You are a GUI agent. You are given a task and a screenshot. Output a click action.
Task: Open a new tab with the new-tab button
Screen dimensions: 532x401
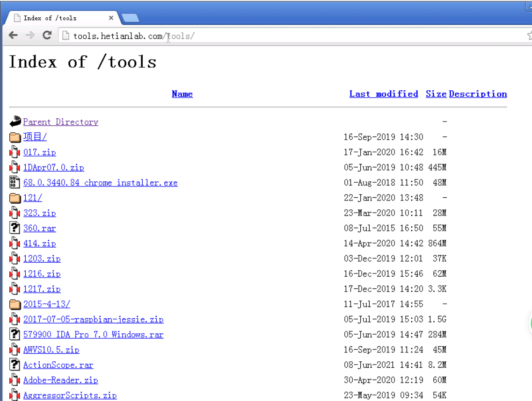(131, 18)
